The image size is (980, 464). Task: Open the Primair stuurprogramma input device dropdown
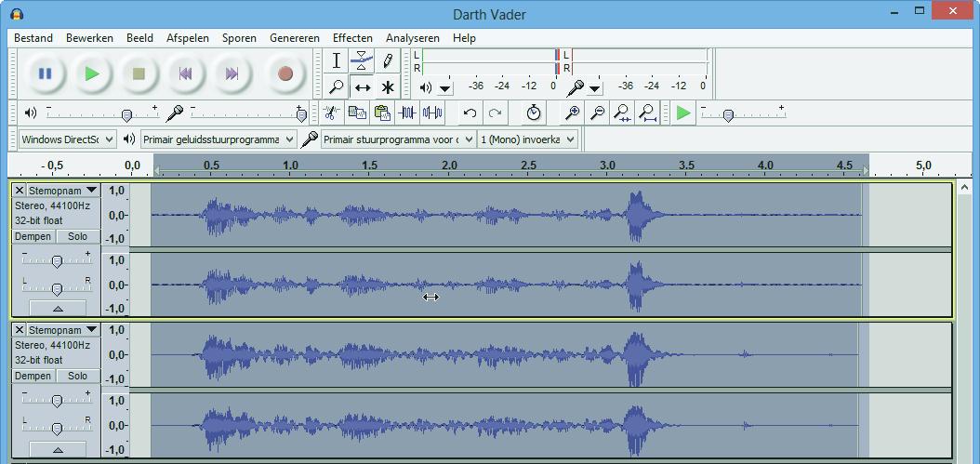point(398,139)
